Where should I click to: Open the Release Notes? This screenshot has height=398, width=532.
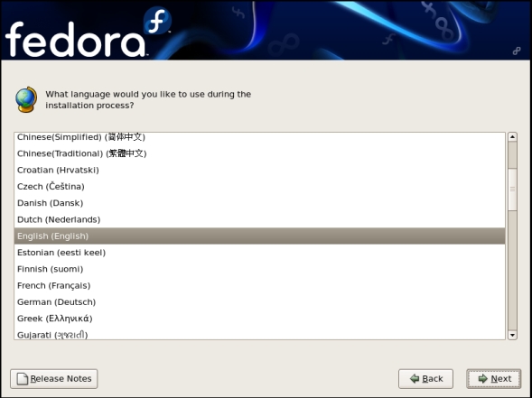tap(54, 379)
